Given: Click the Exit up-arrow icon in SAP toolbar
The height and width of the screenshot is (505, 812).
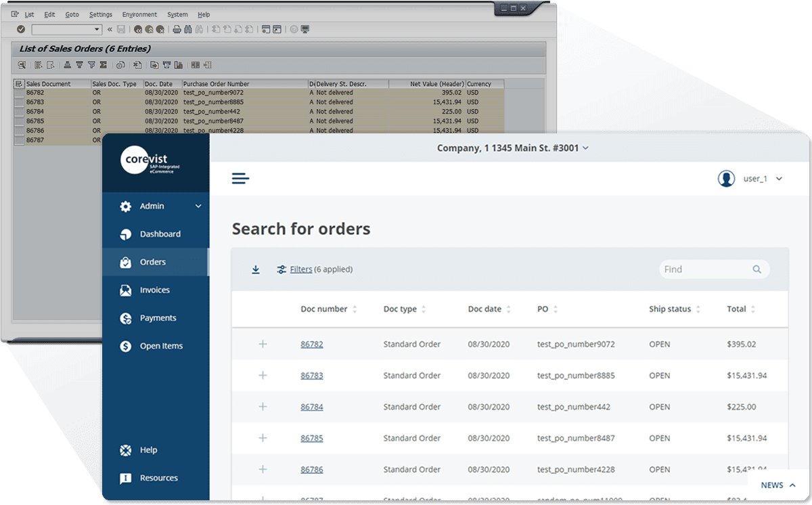Looking at the screenshot, I should coord(149,30).
